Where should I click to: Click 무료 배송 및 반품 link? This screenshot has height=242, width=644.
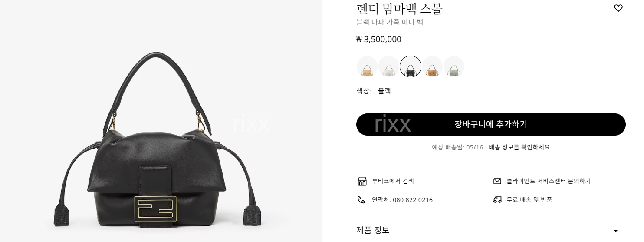point(529,200)
